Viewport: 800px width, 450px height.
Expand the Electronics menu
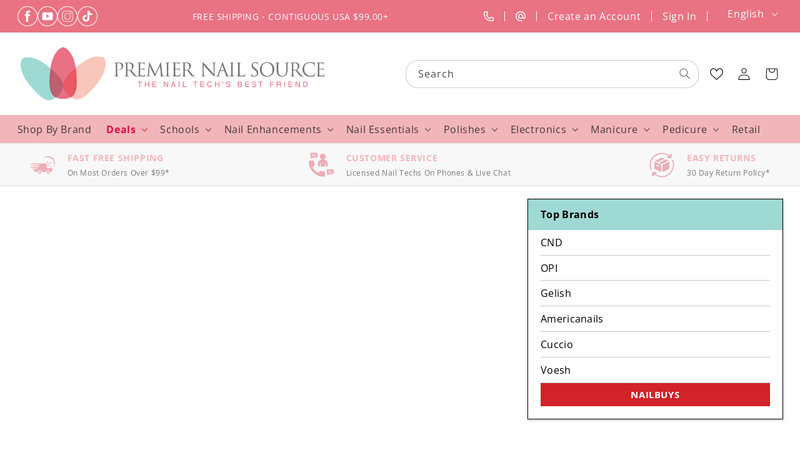544,130
